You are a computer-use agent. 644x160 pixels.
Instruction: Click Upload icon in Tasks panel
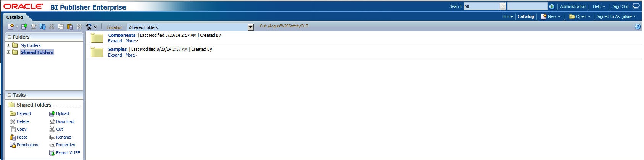52,113
